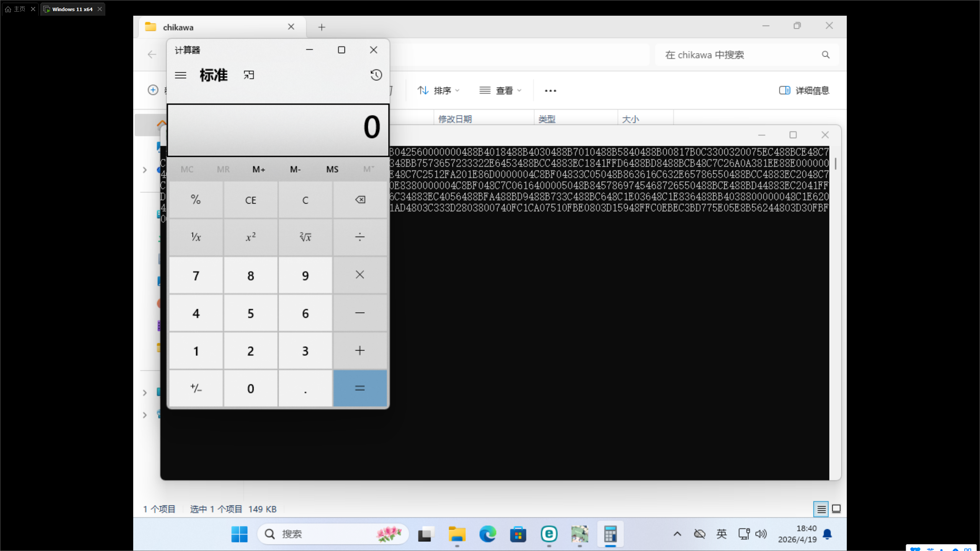Screen dimensions: 980x551
Task: Open Microsoft Edge from the taskbar
Action: point(487,534)
